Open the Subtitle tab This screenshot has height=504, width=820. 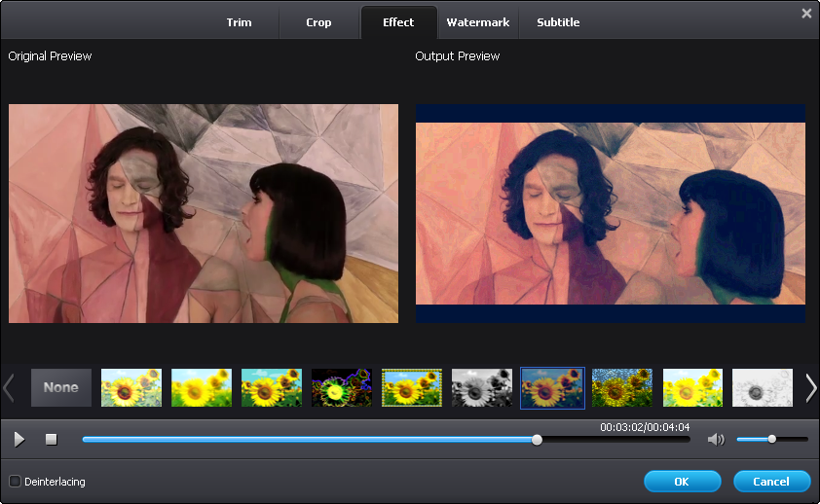[x=558, y=22]
